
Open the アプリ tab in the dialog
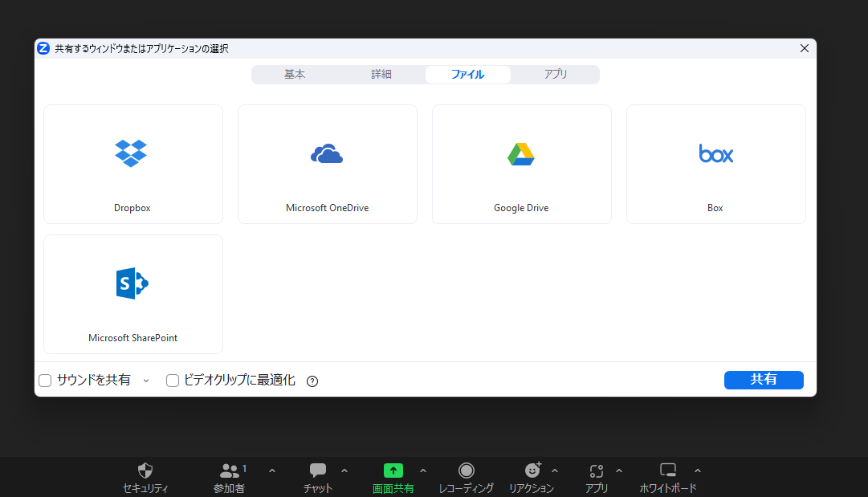(x=557, y=74)
